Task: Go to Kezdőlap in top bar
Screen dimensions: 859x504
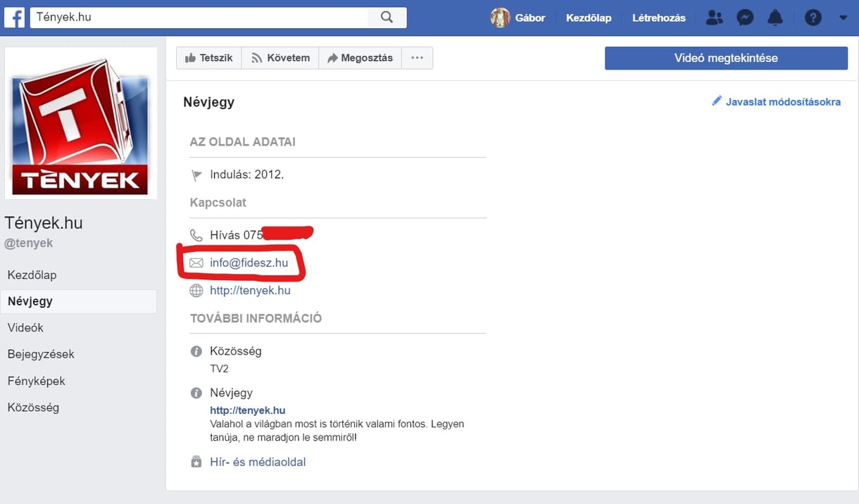Action: (x=589, y=18)
